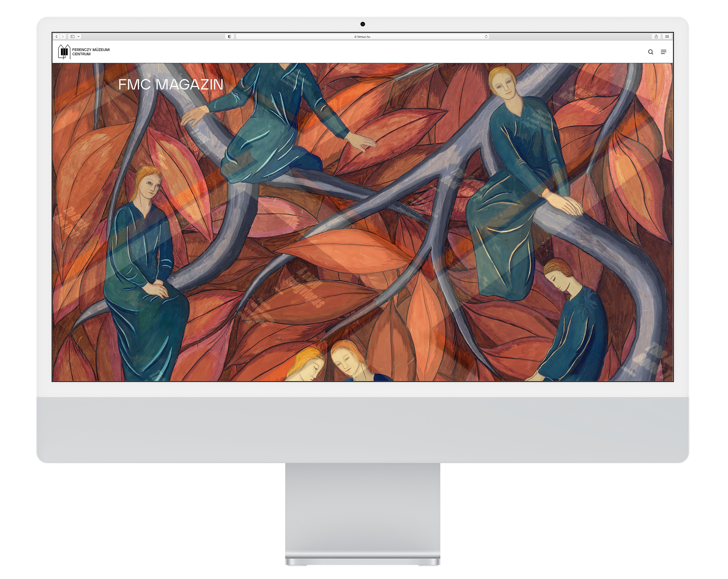Click the femuz.hu domain text
Viewport: 728px width, 579px height.
tap(364, 37)
